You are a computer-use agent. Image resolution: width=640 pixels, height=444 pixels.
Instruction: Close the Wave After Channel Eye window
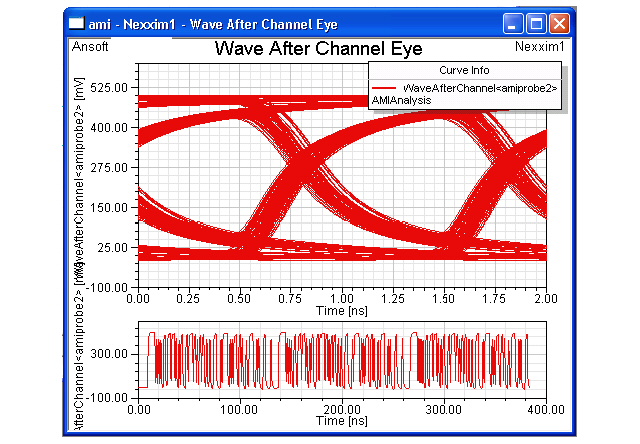559,22
